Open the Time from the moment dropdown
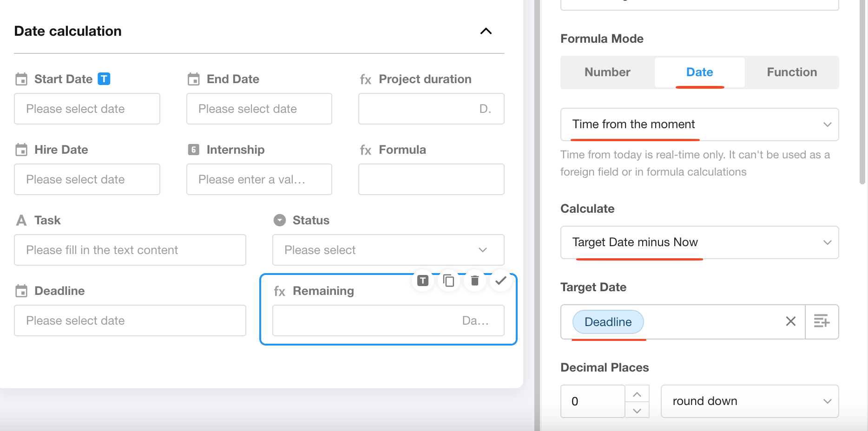Image resolution: width=868 pixels, height=431 pixels. pyautogui.click(x=699, y=124)
